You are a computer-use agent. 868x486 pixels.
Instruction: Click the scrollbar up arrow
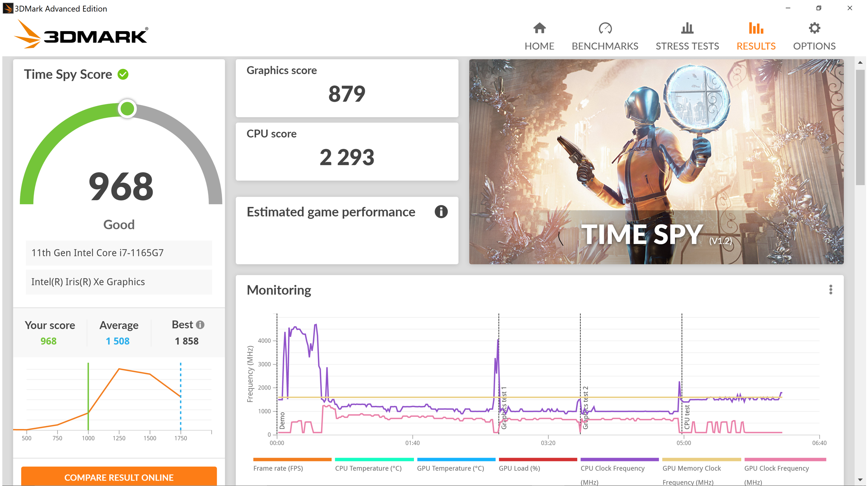pos(860,62)
